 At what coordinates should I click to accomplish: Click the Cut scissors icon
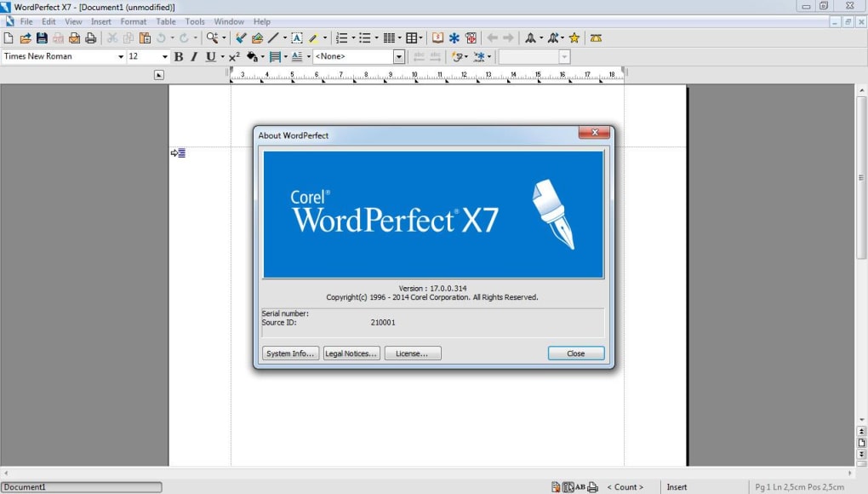point(113,37)
